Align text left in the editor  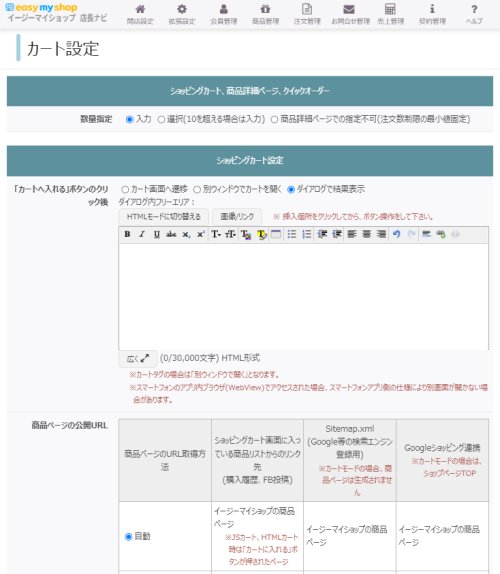point(352,234)
